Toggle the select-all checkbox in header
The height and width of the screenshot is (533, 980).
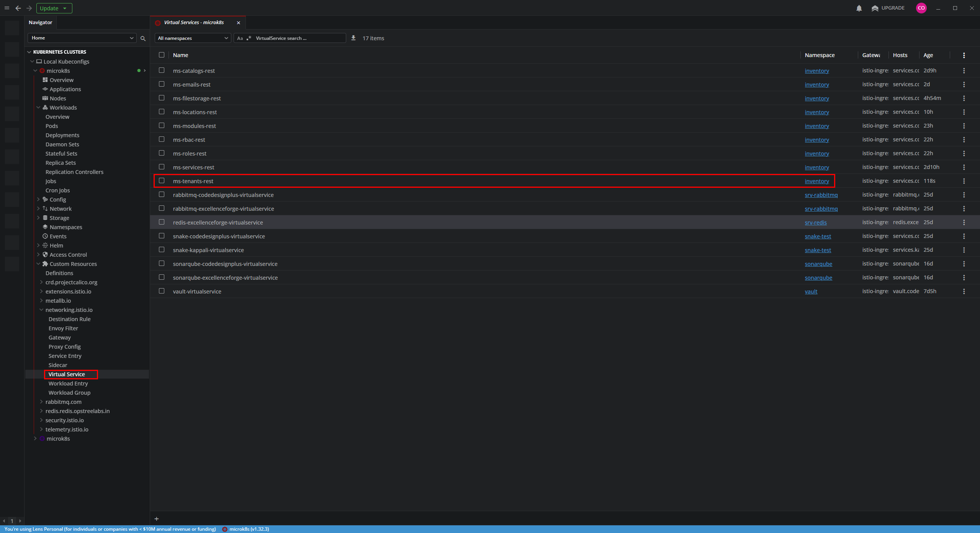[162, 55]
